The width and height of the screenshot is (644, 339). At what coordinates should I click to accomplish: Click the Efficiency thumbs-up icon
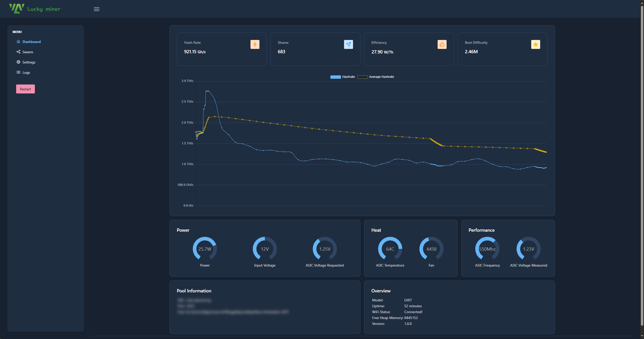tap(442, 44)
